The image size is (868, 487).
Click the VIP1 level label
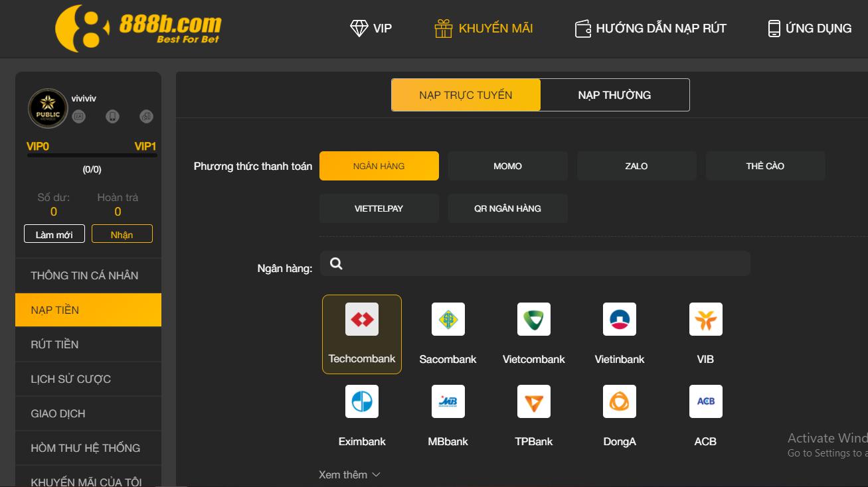point(145,146)
